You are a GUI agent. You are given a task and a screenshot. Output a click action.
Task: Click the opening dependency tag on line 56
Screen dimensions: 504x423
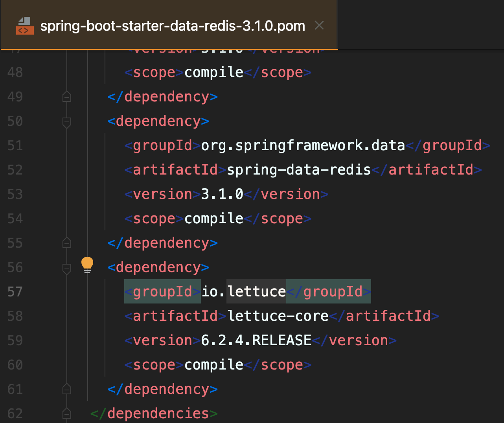[x=158, y=267]
